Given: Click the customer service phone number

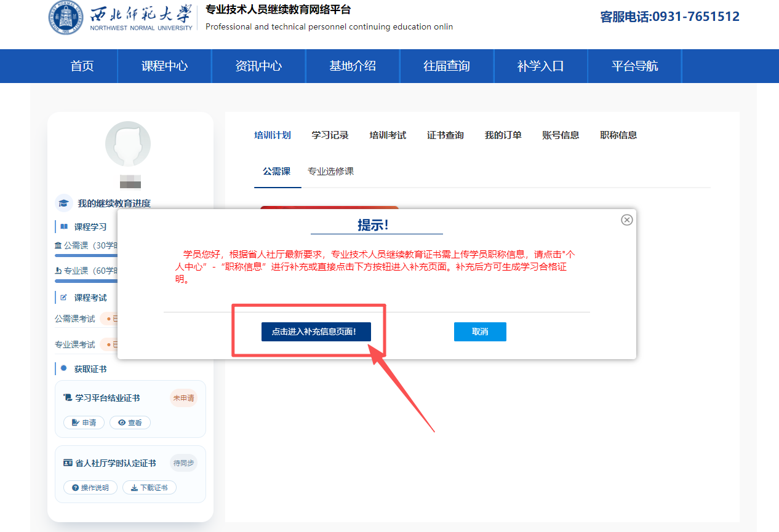Looking at the screenshot, I should [x=670, y=17].
